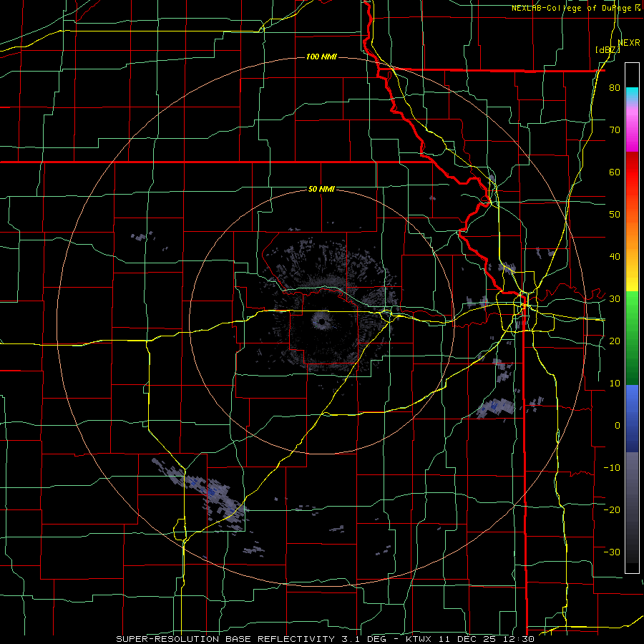Click the -20 value on the dBZ scale
644x644 pixels.
pyautogui.click(x=612, y=510)
